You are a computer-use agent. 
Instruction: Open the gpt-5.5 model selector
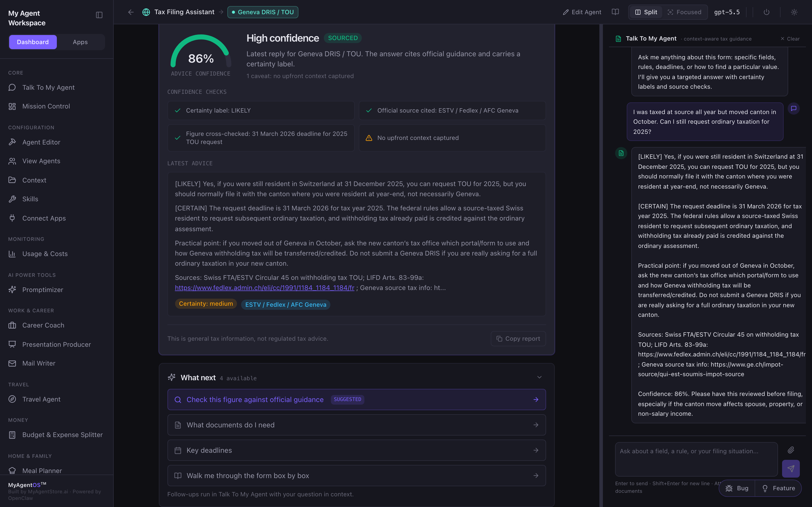tap(727, 12)
